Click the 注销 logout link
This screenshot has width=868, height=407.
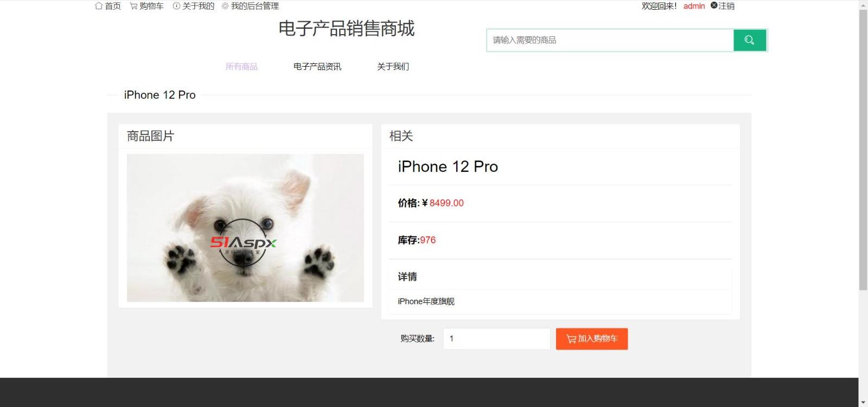click(x=726, y=6)
